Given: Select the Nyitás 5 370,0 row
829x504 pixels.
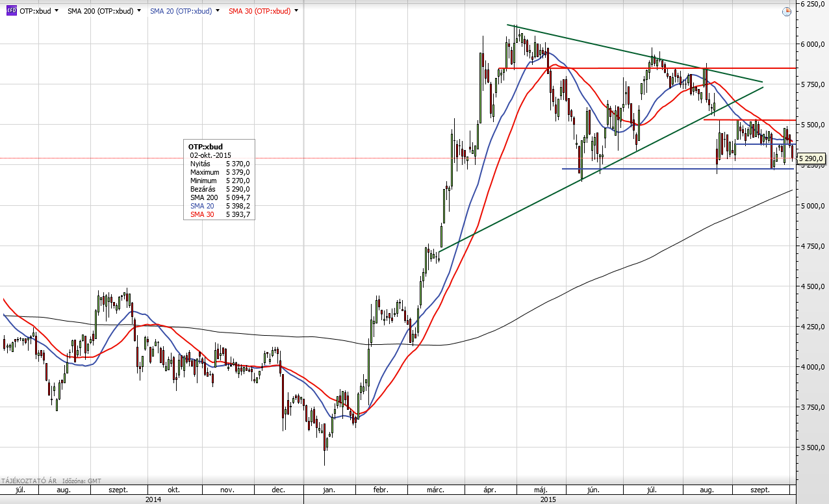Looking at the screenshot, I should 220,164.
